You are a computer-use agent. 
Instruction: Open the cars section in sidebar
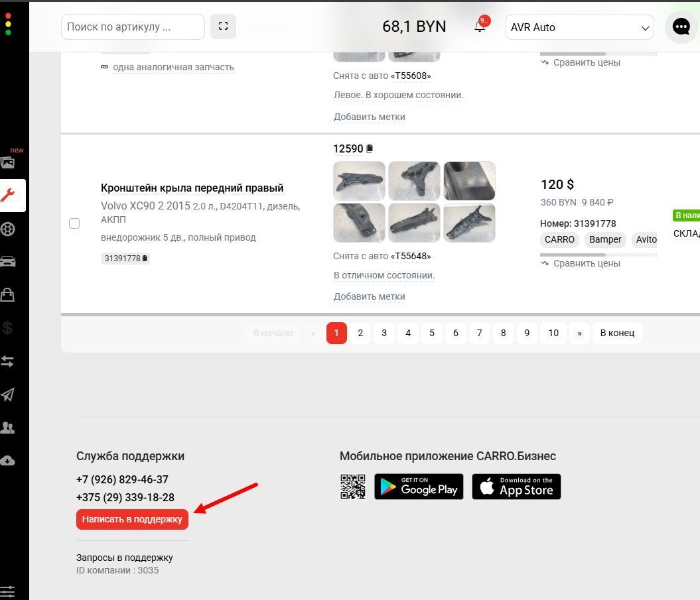click(8, 262)
